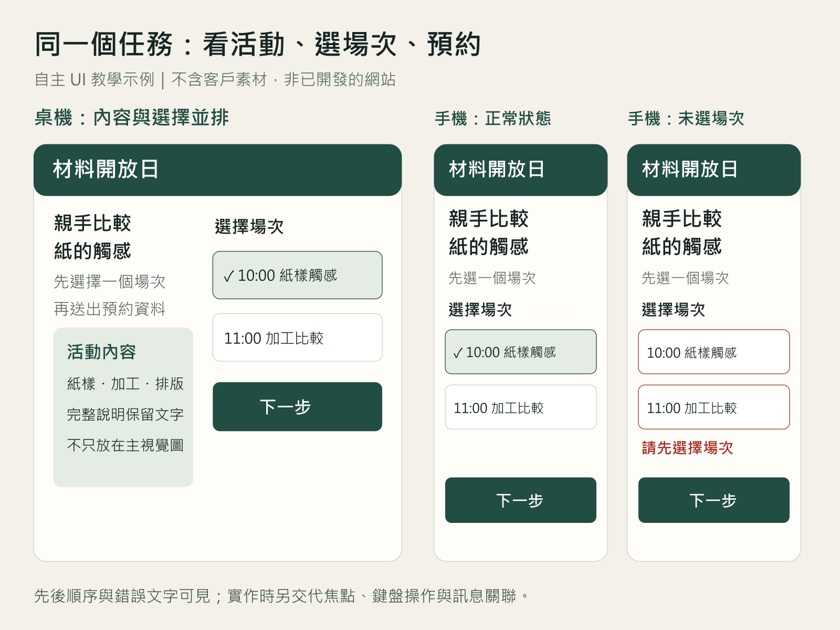
Task: Click the footer note starting with 先後順序與錯誤文字可見
Action: (281, 596)
